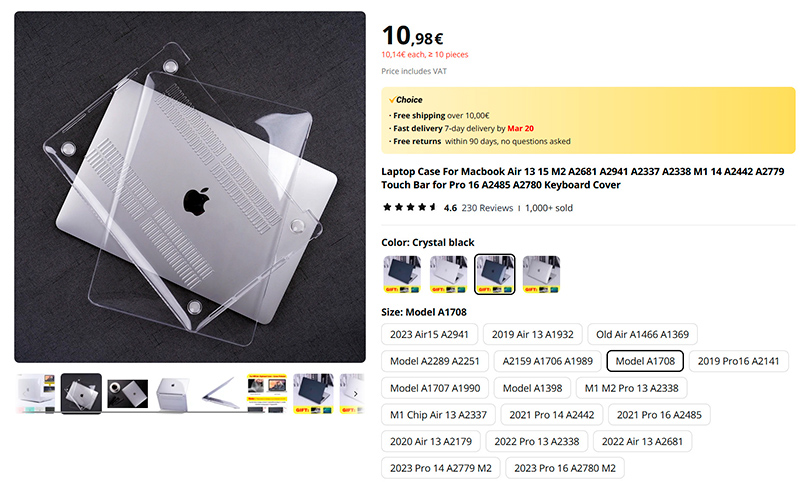Pick the fourth silver color swatch
This screenshot has height=482, width=800.
point(541,274)
